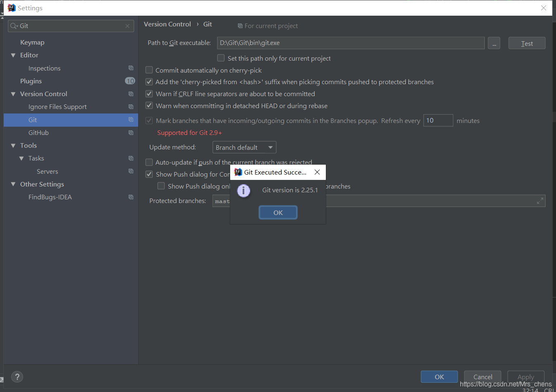
Task: Open the Update method Branch default dropdown
Action: coord(244,147)
